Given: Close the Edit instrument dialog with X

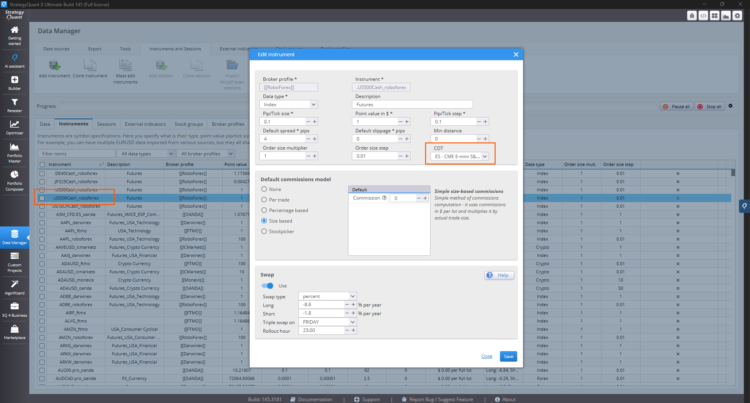Looking at the screenshot, I should [x=516, y=54].
